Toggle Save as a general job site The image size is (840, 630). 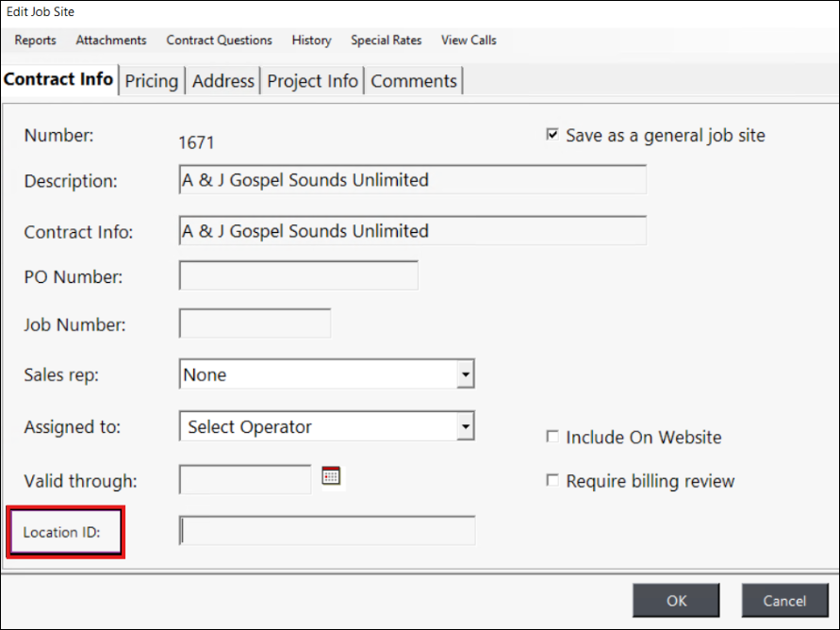tap(552, 135)
